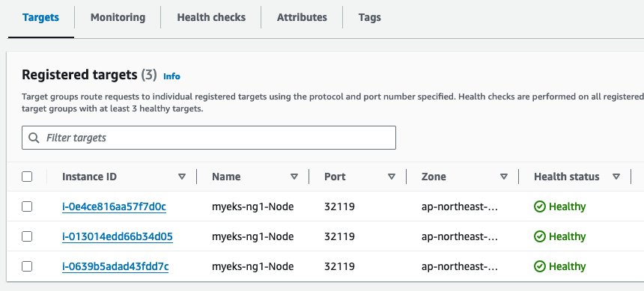Click the Info link beside Registered targets
Viewport: 644px width, 291px height.
point(171,76)
